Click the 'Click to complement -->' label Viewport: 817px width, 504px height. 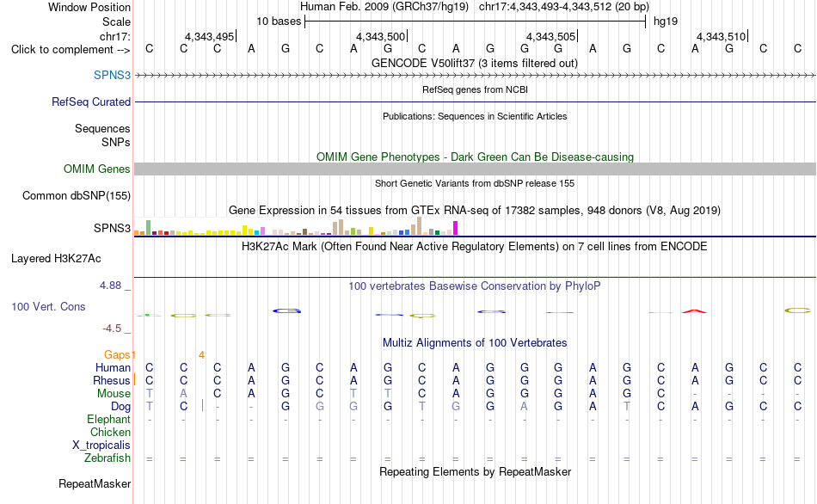pos(71,50)
